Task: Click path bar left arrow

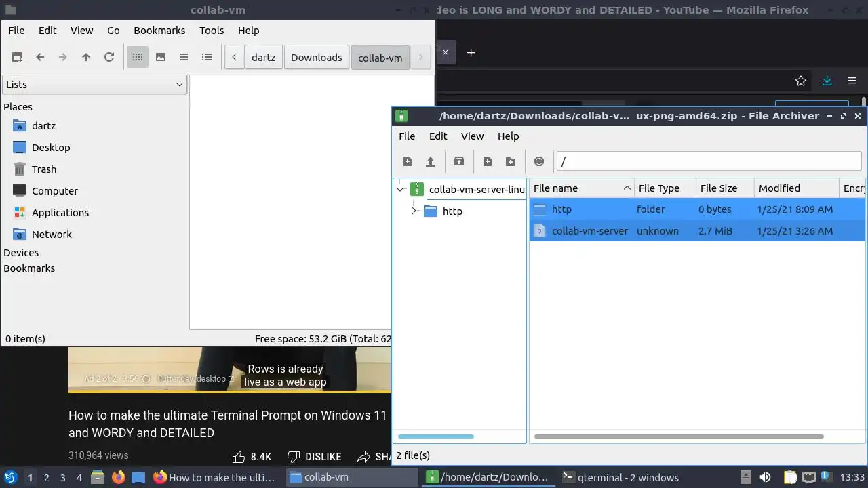Action: coord(234,58)
